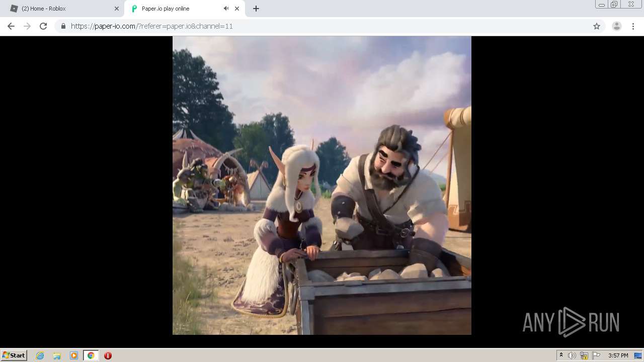Minimize the Chrome window
This screenshot has height=362, width=644.
coord(602,5)
